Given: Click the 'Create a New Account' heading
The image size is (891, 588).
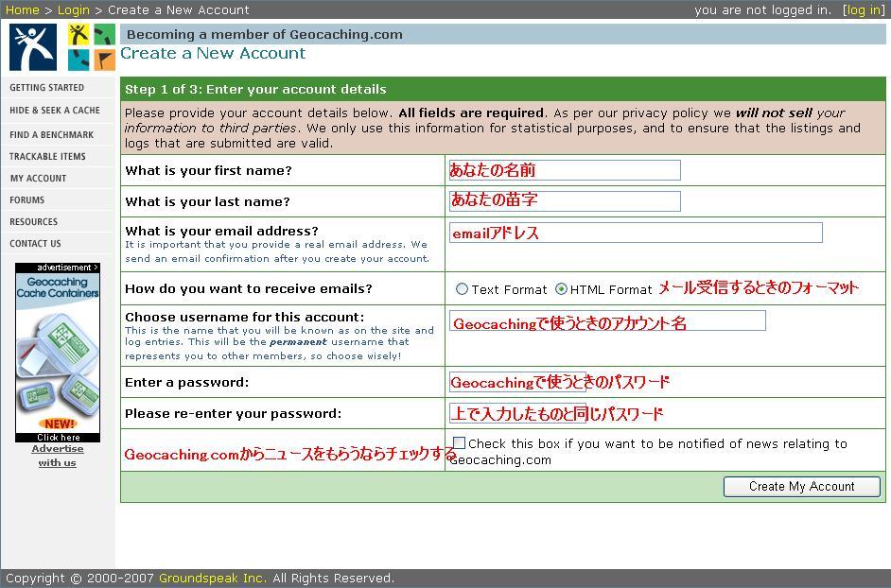Looking at the screenshot, I should point(213,53).
